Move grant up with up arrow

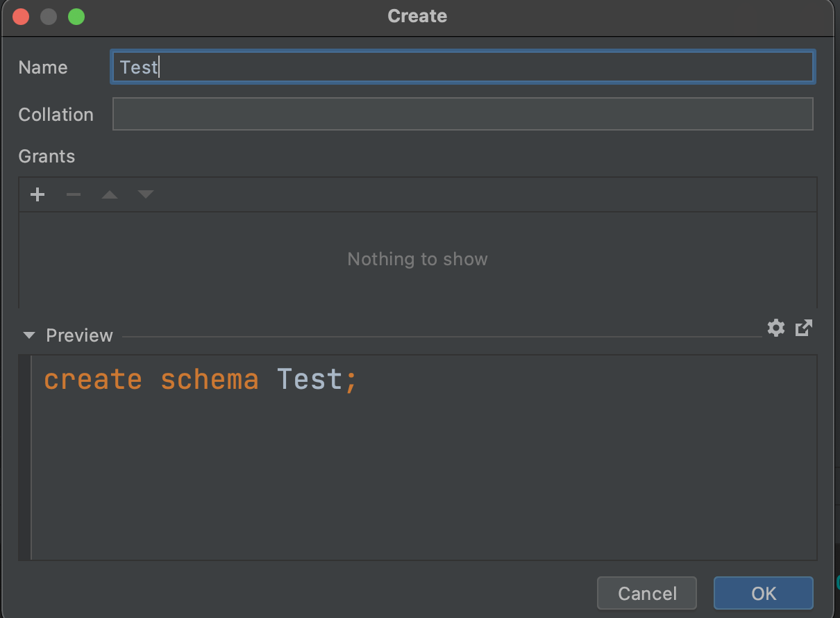point(110,194)
